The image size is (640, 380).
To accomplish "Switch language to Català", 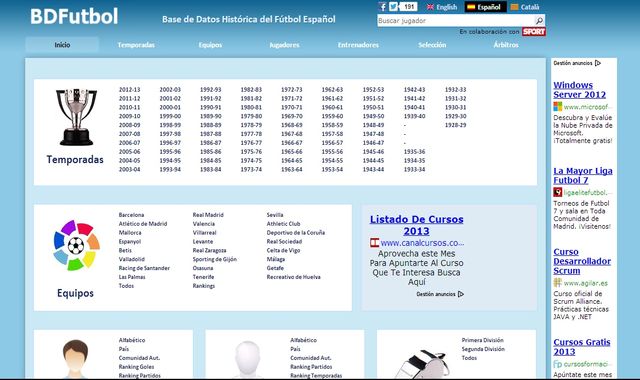I will pyautogui.click(x=525, y=7).
